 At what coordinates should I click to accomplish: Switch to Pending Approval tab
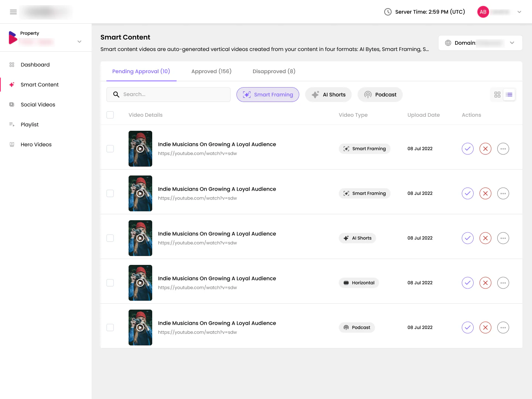(x=141, y=71)
